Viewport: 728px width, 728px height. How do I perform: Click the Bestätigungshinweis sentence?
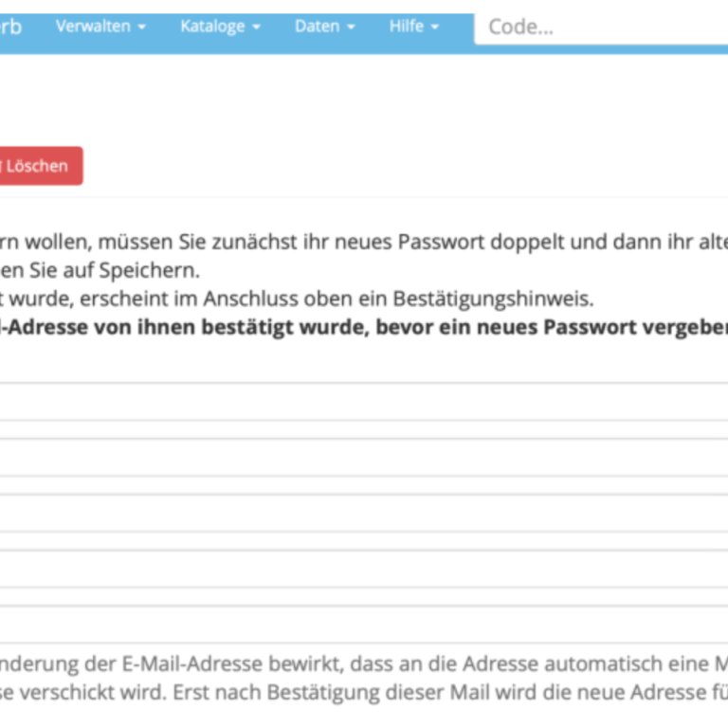click(297, 299)
